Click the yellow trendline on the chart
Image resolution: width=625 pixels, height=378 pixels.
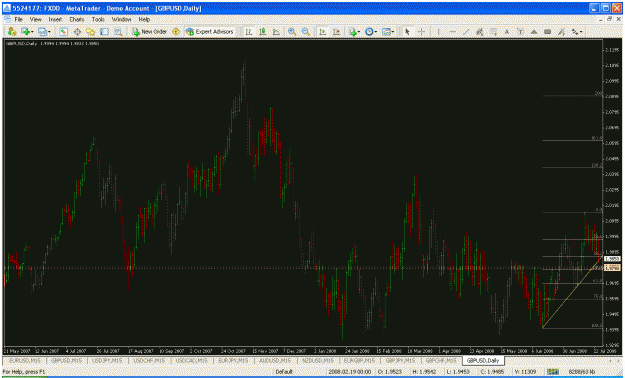(x=572, y=292)
